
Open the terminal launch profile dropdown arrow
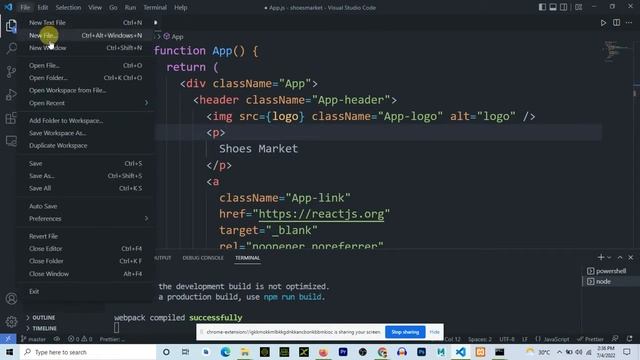tap(609, 258)
